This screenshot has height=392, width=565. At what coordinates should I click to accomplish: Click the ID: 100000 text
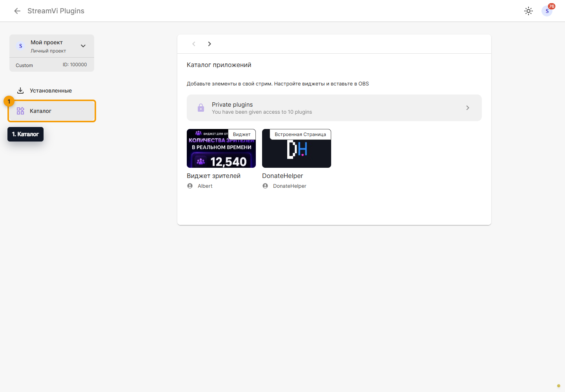(x=75, y=65)
